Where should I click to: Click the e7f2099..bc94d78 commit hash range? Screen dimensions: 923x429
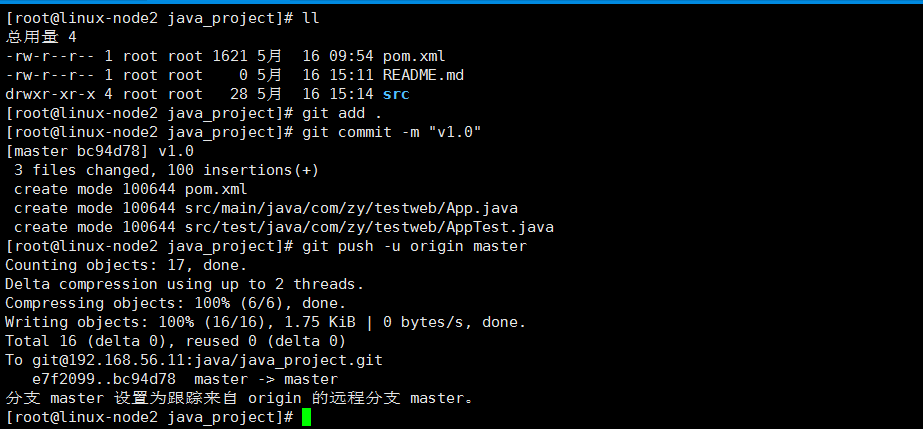point(104,379)
